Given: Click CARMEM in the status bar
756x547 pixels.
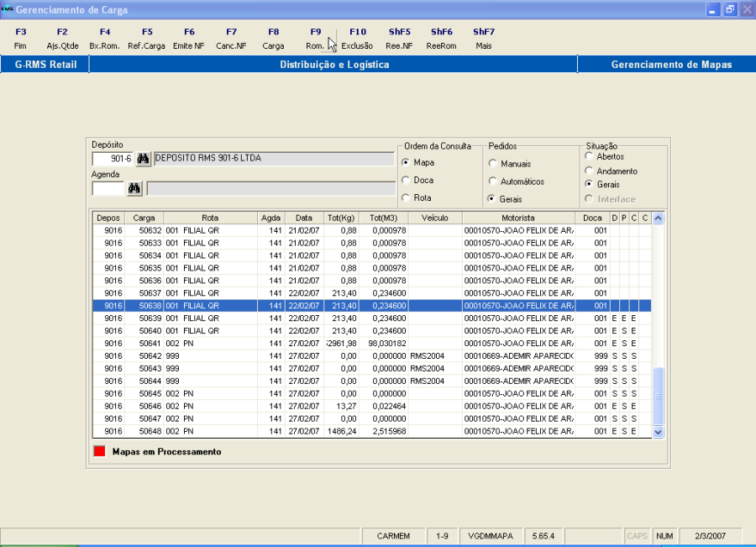Looking at the screenshot, I should 393,536.
